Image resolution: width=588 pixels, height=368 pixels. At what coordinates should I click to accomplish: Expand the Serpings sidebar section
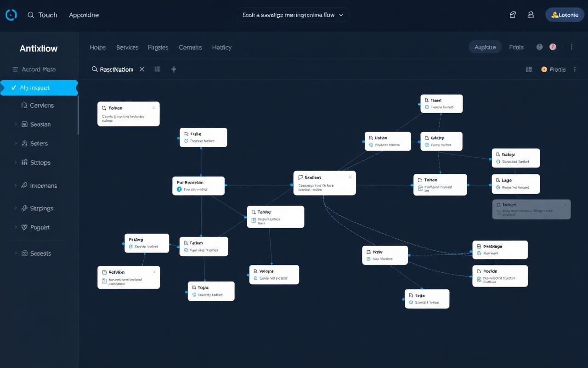coord(16,208)
